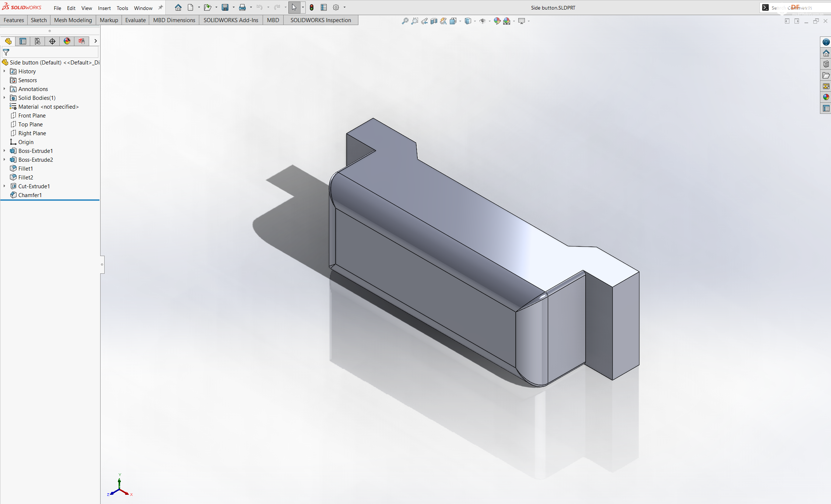
Task: Click the Display Style cube icon
Action: (468, 21)
